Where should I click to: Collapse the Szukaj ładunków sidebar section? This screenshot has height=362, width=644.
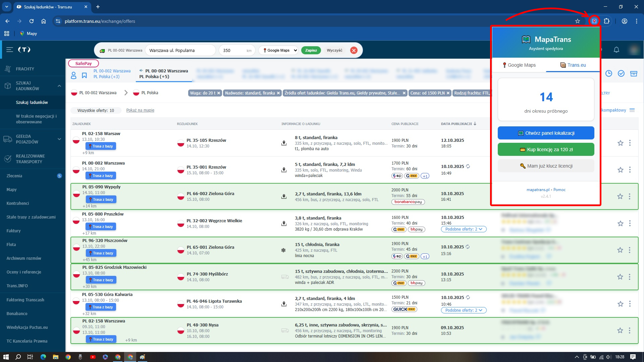click(59, 86)
